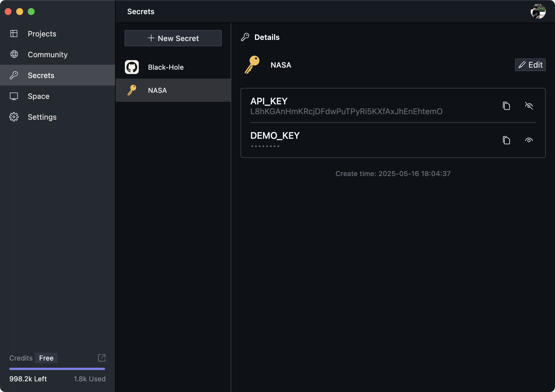Copy the API_KEY value
This screenshot has height=392, width=555.
[x=506, y=106]
